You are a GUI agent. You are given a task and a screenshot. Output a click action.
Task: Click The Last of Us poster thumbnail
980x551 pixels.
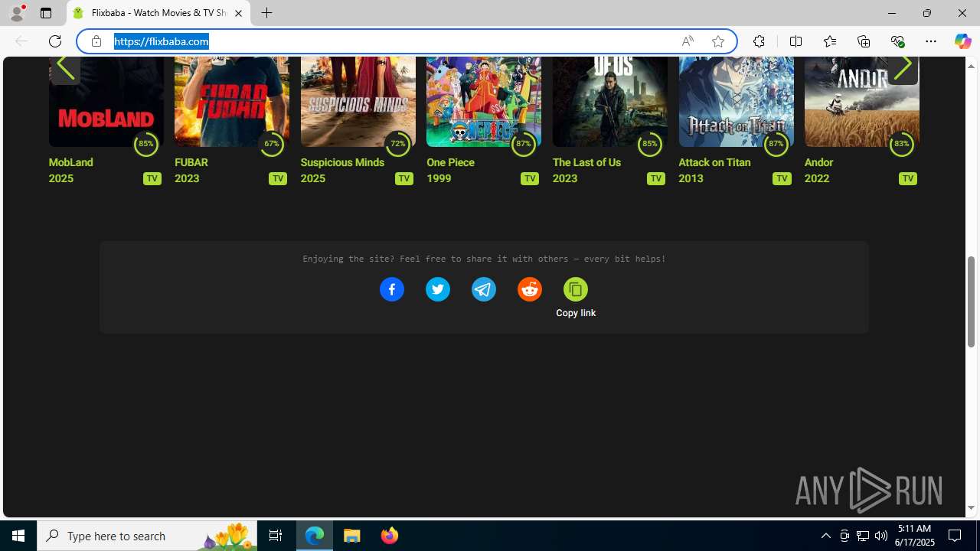(x=609, y=102)
